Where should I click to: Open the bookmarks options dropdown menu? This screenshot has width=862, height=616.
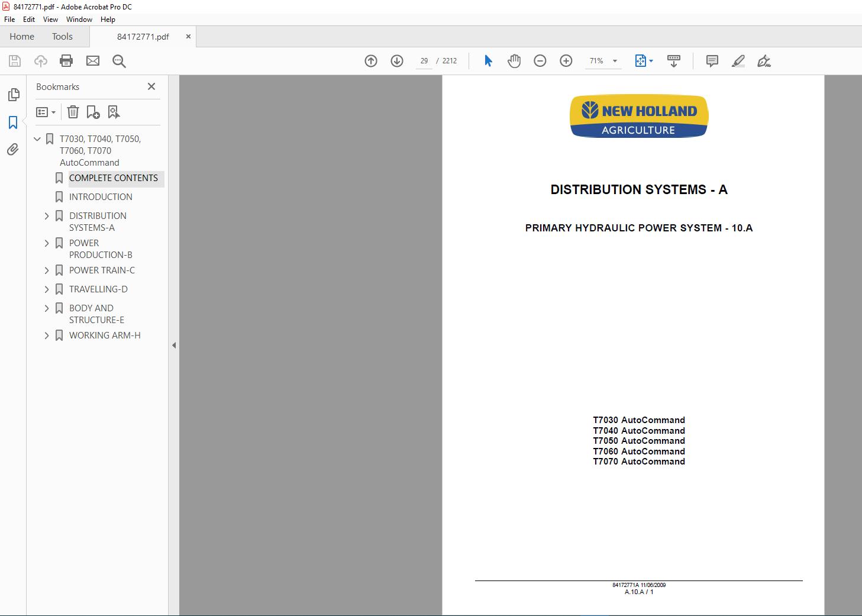coord(46,112)
